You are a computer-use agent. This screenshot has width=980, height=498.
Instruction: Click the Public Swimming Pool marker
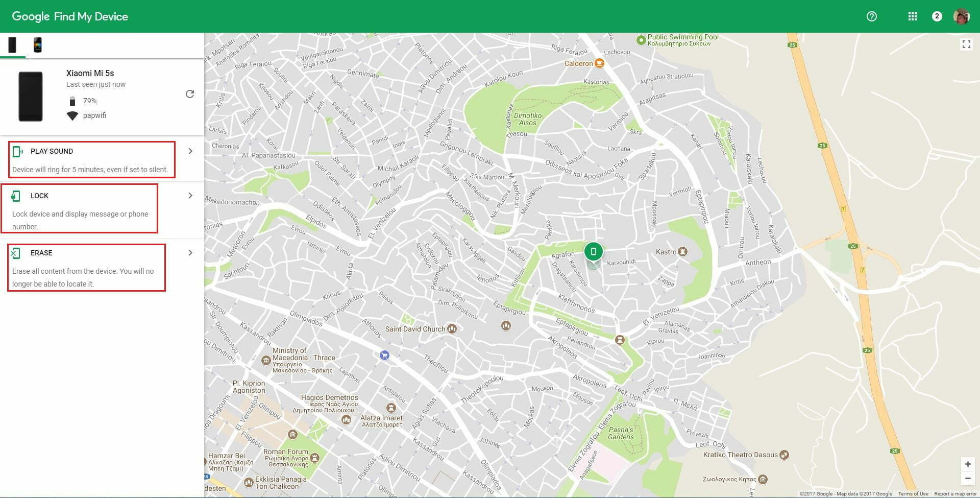641,39
